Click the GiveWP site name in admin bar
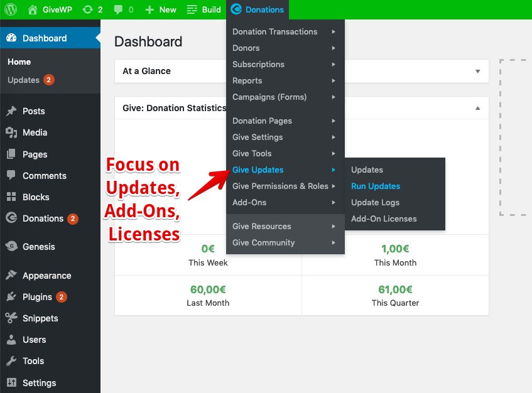 57,9
